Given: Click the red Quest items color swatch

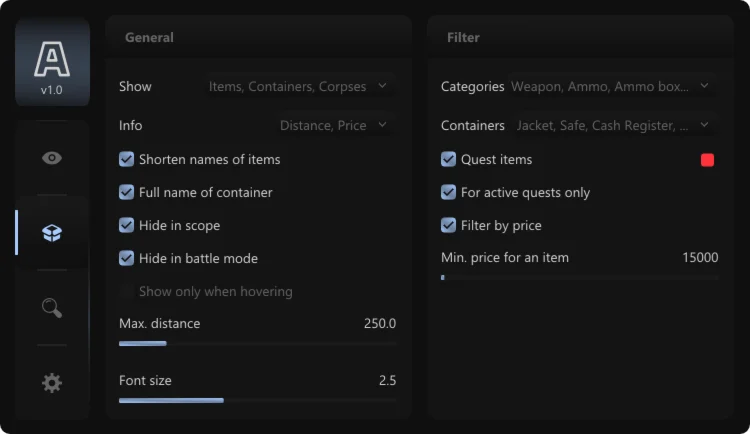Looking at the screenshot, I should tap(708, 160).
